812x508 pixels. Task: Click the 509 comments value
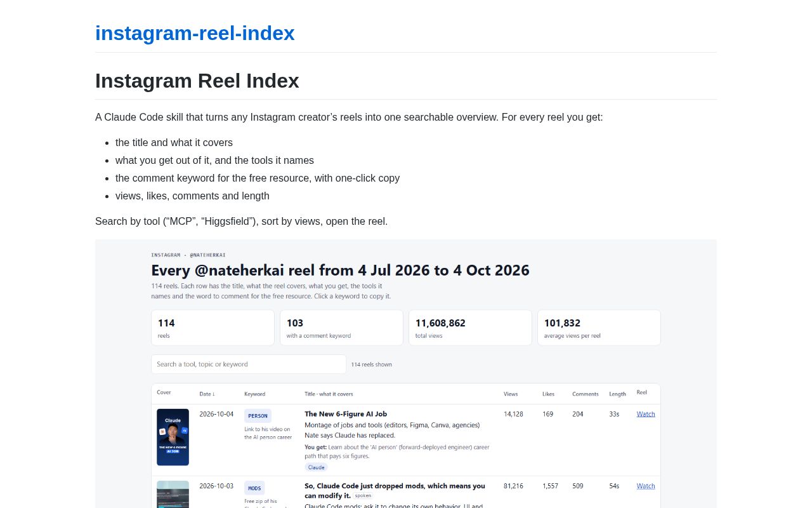click(x=578, y=486)
